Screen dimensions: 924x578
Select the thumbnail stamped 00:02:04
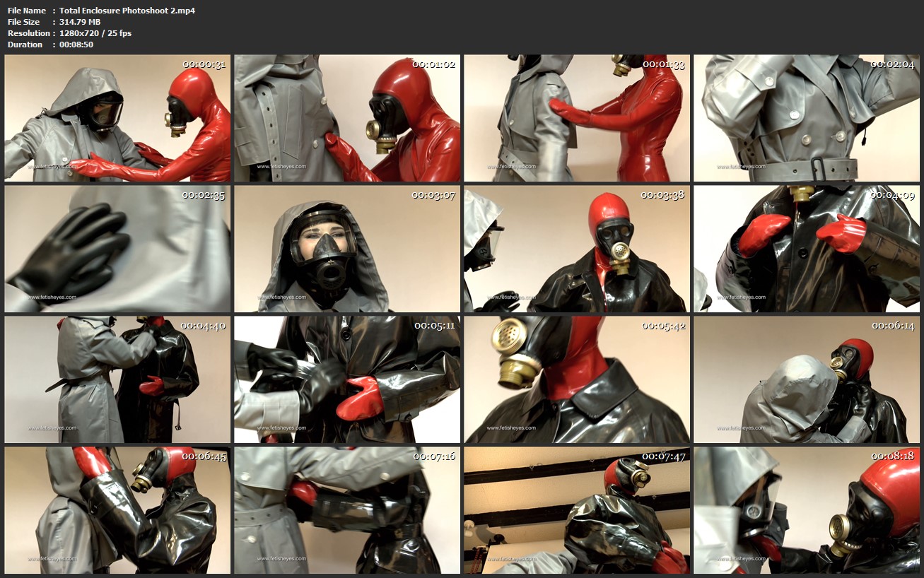(807, 119)
